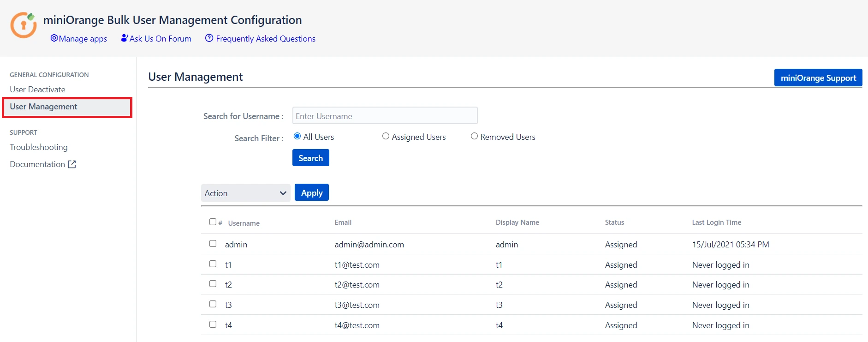
Task: Click the t1@test.com email cell
Action: pyautogui.click(x=357, y=265)
